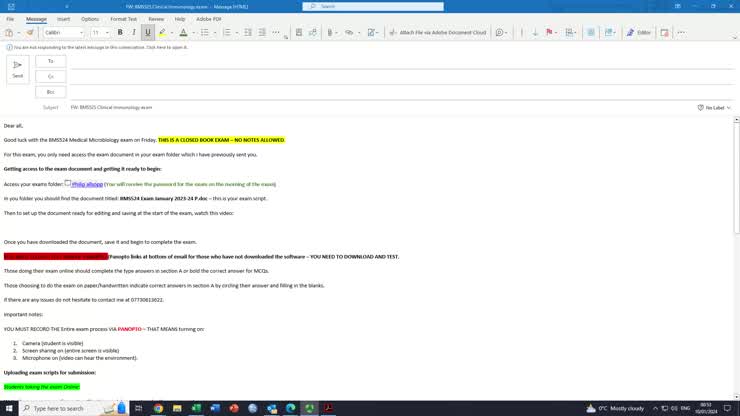Expand the No Label sensitivity dropdown

pos(714,107)
